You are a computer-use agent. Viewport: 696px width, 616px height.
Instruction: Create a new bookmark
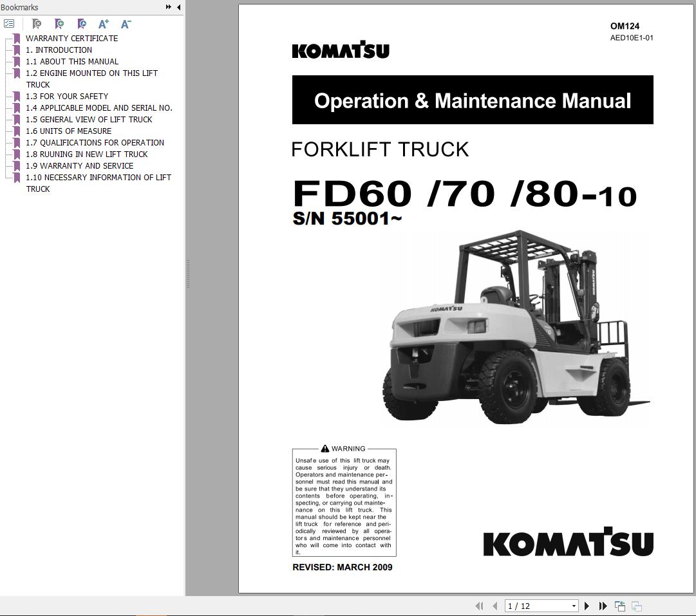[x=59, y=23]
